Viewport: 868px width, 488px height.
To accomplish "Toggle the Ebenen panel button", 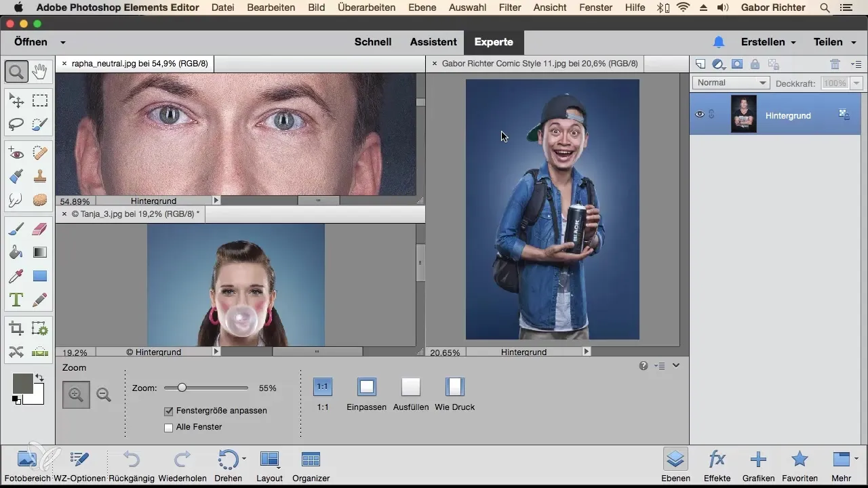I will (x=675, y=466).
